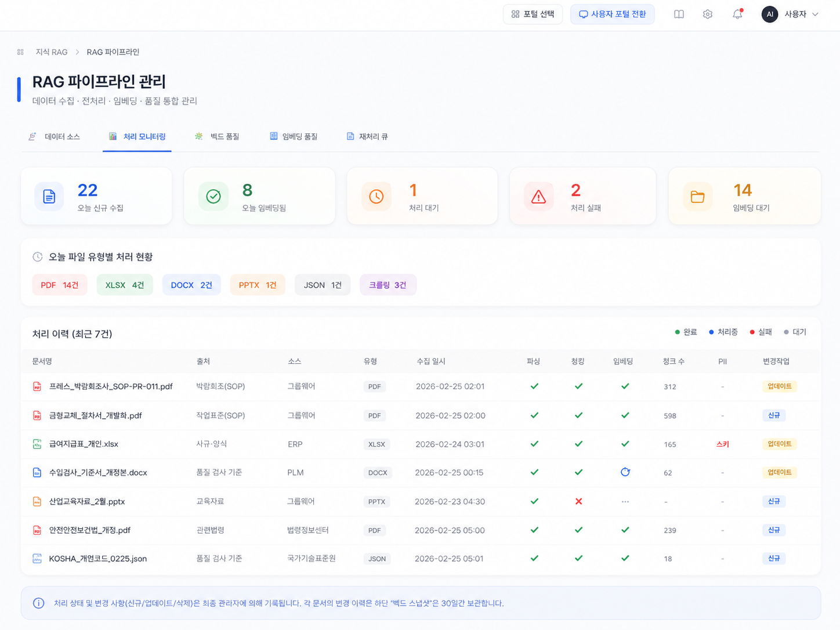Click 청크 수 column header
This screenshot has height=630, width=840.
(x=674, y=361)
